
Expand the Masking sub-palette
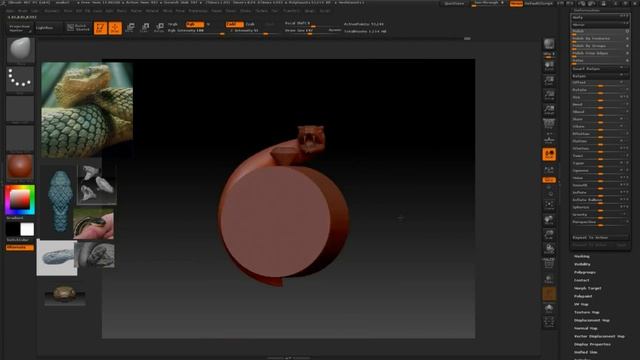point(582,256)
